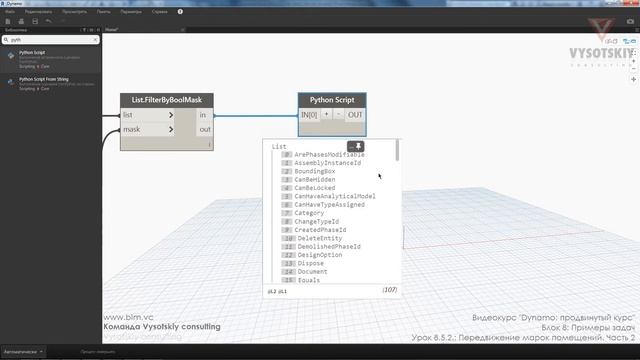The height and width of the screenshot is (360, 640).
Task: Open the File menu
Action: point(10,12)
